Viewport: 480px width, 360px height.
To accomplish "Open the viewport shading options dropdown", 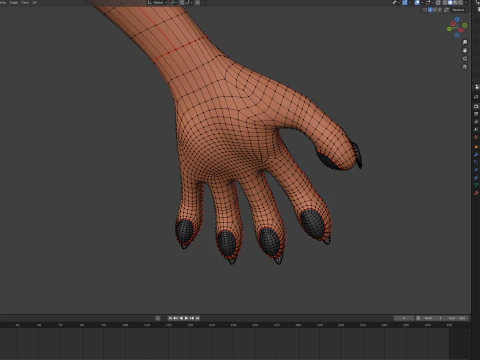I will click(x=466, y=2).
